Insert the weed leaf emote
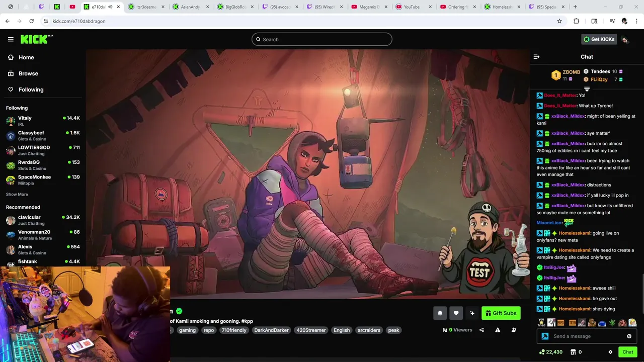This screenshot has height=362, width=644. click(612, 323)
